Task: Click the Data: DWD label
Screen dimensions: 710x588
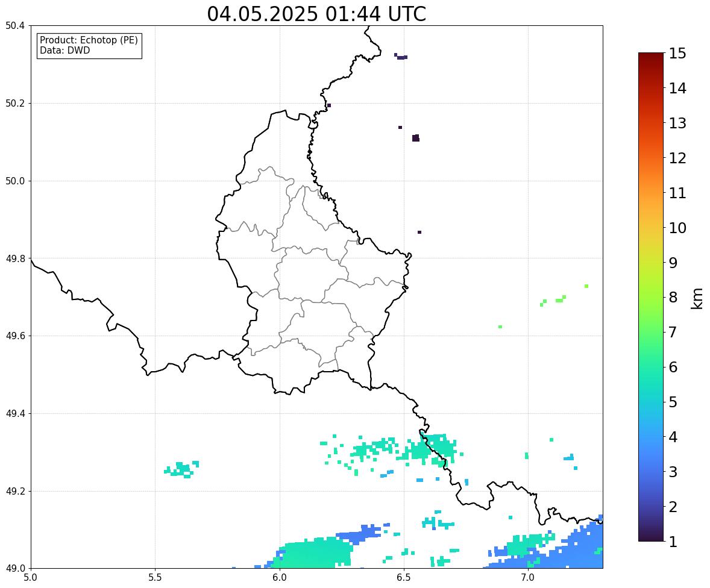Action: [x=64, y=50]
